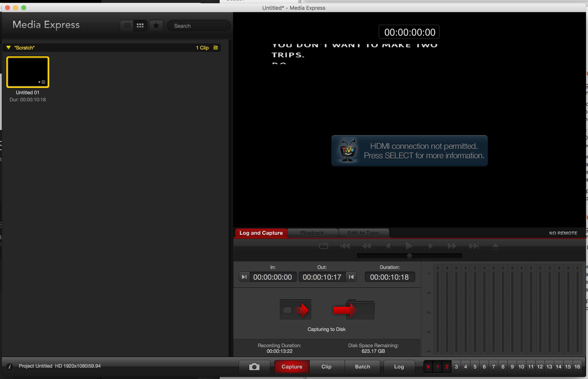Switch to list view
588x379 pixels.
[x=127, y=26]
